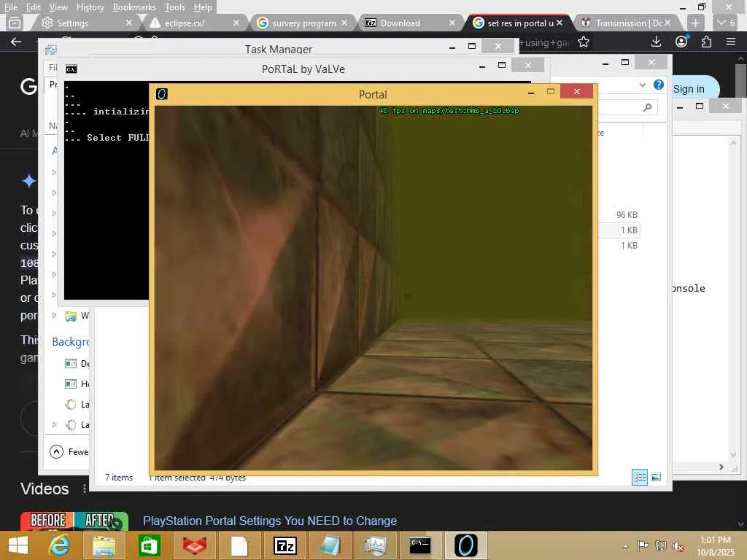
Task: Click the Portal window title icon
Action: pyautogui.click(x=161, y=94)
